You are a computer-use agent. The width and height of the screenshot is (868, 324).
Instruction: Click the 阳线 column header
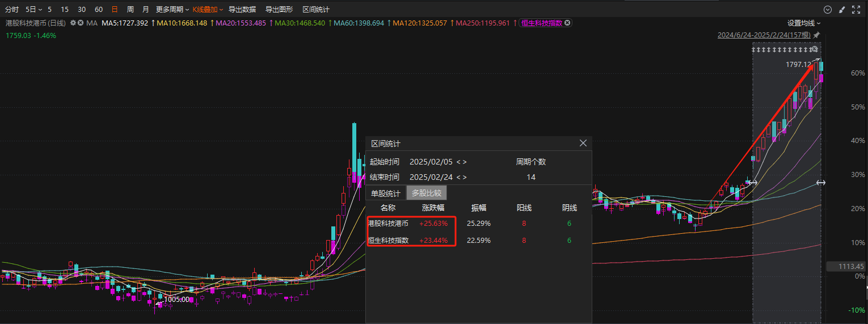524,208
